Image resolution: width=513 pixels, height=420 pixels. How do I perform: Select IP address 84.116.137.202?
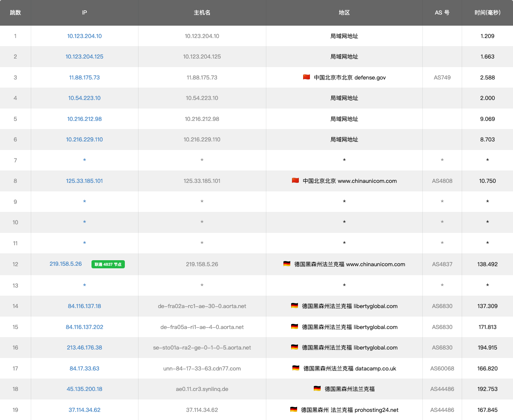(x=84, y=327)
